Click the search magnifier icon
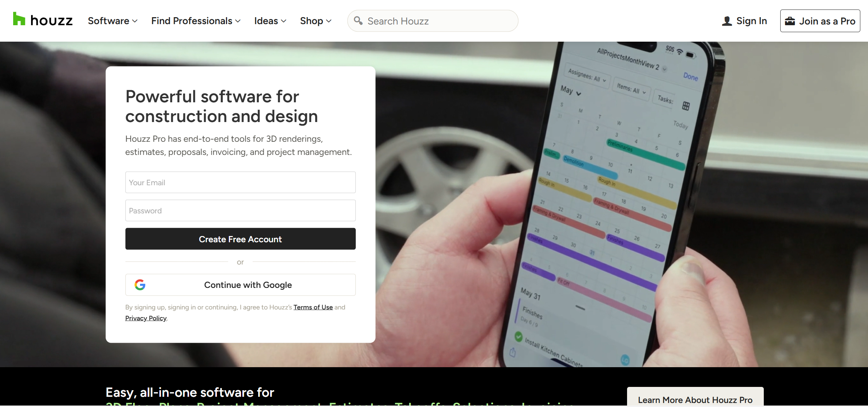The width and height of the screenshot is (868, 407). pos(358,21)
